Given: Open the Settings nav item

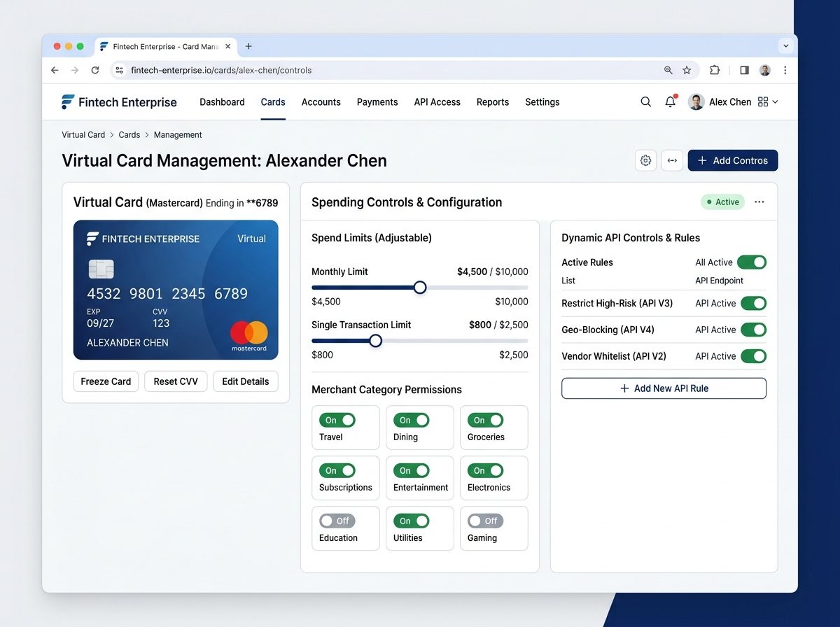Looking at the screenshot, I should (542, 102).
